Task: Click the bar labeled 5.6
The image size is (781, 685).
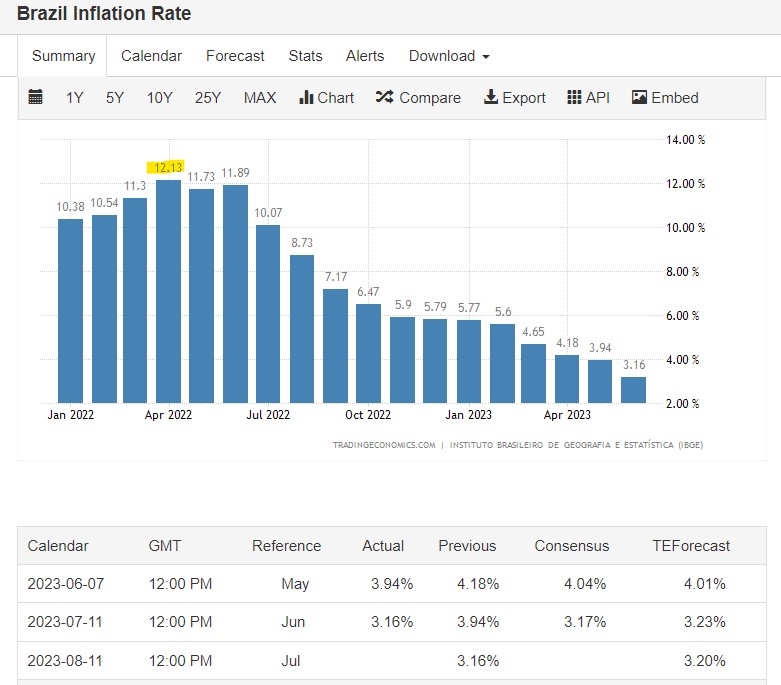Action: coord(502,364)
